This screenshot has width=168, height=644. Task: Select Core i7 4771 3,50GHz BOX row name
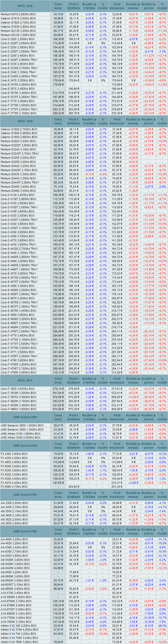[x=18, y=352]
